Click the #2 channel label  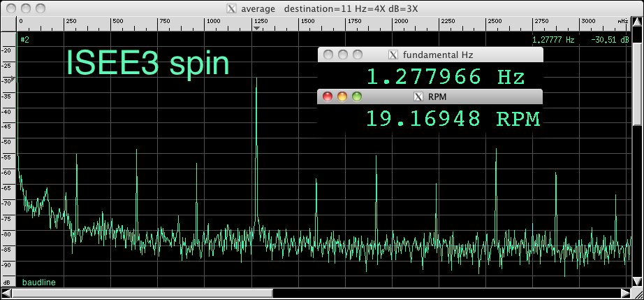(24, 40)
